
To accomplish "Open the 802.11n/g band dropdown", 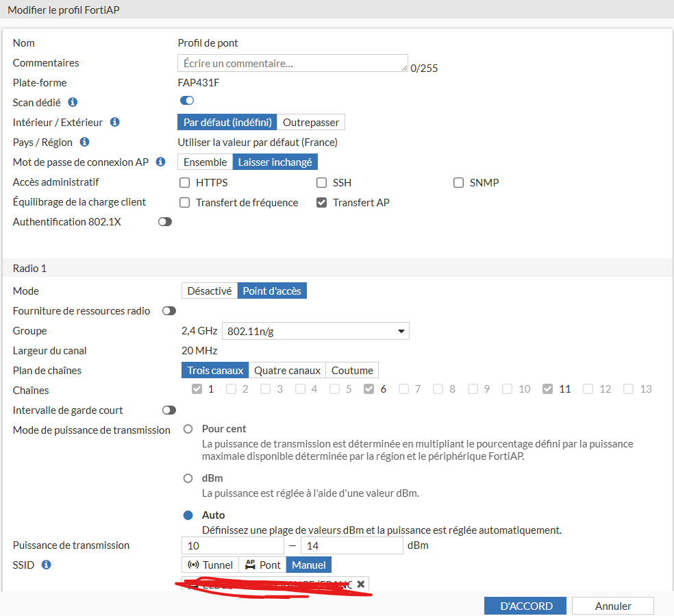I will 315,331.
